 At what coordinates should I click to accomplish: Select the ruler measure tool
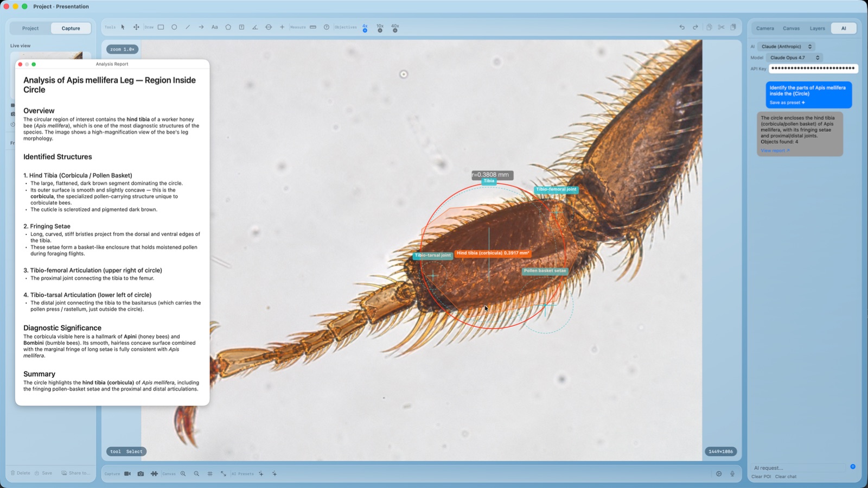click(x=313, y=27)
